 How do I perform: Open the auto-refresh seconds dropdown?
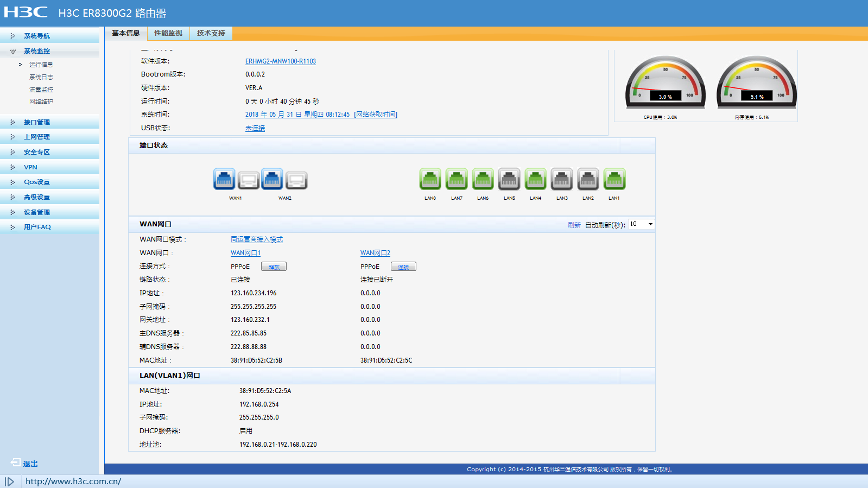point(641,224)
